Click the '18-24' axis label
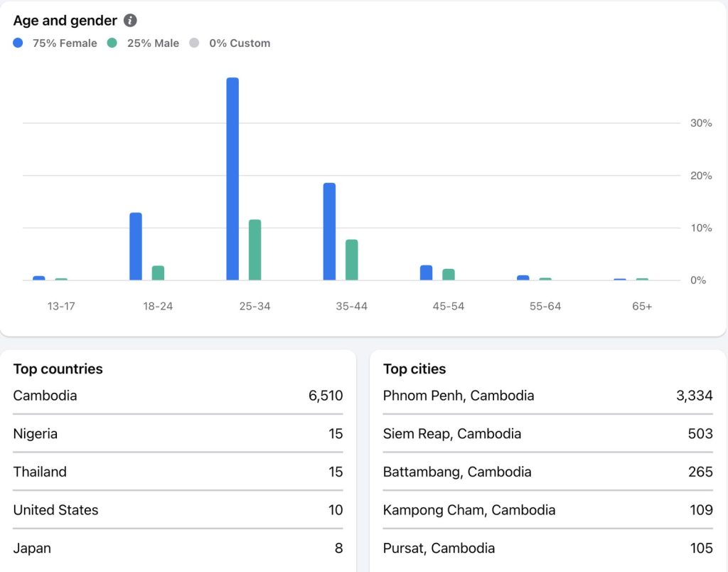Viewport: 728px width, 572px height. [x=158, y=306]
